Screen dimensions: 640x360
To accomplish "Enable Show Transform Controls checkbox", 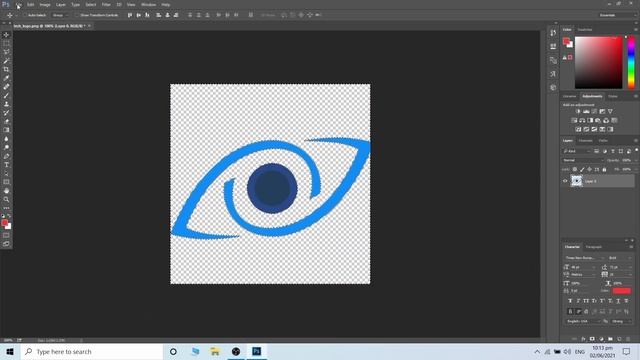I will pos(77,15).
